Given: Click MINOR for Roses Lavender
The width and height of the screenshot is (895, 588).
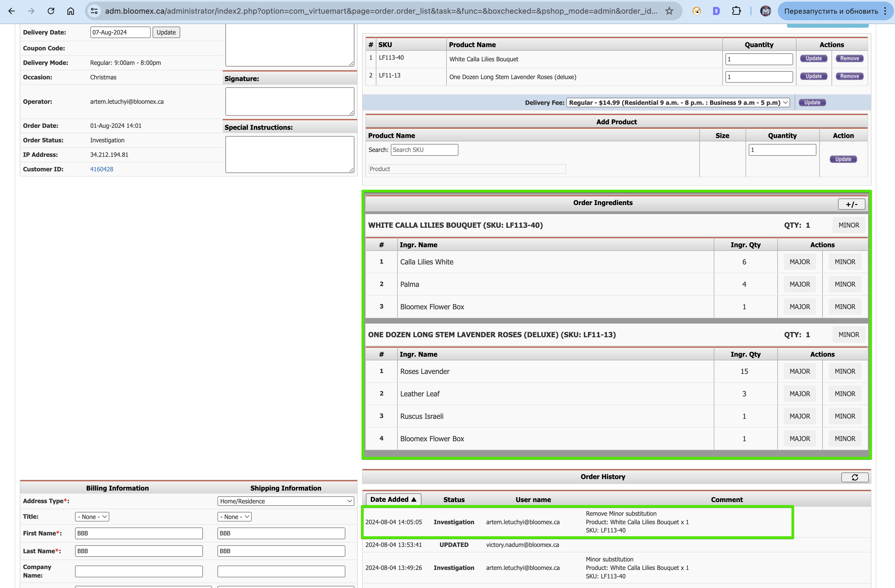Looking at the screenshot, I should click(x=845, y=371).
